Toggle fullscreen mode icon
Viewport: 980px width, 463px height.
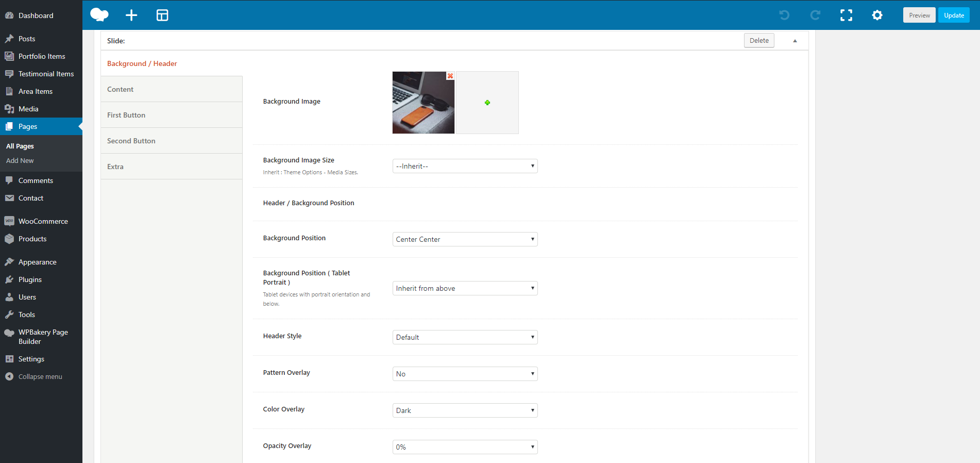(846, 15)
